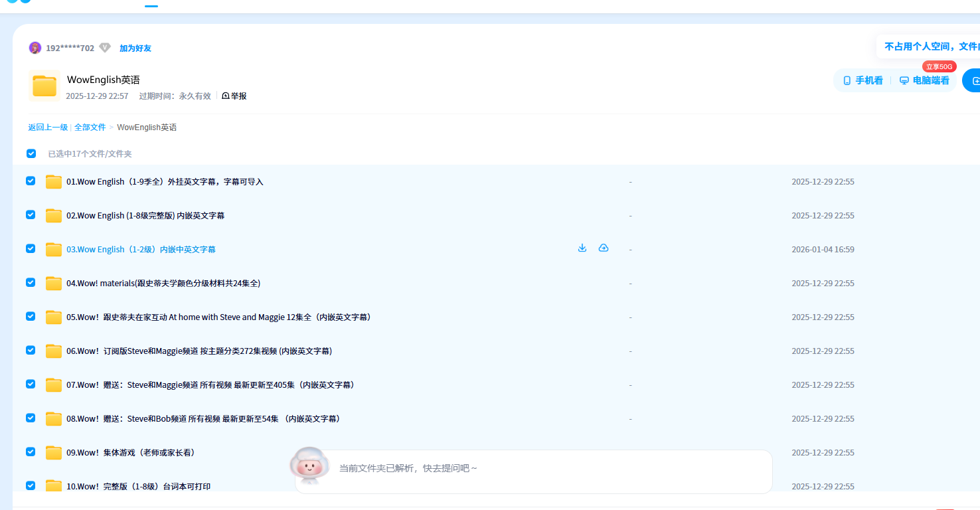Click the diamond VIP badge icon
This screenshot has width=980, height=510.
click(105, 48)
